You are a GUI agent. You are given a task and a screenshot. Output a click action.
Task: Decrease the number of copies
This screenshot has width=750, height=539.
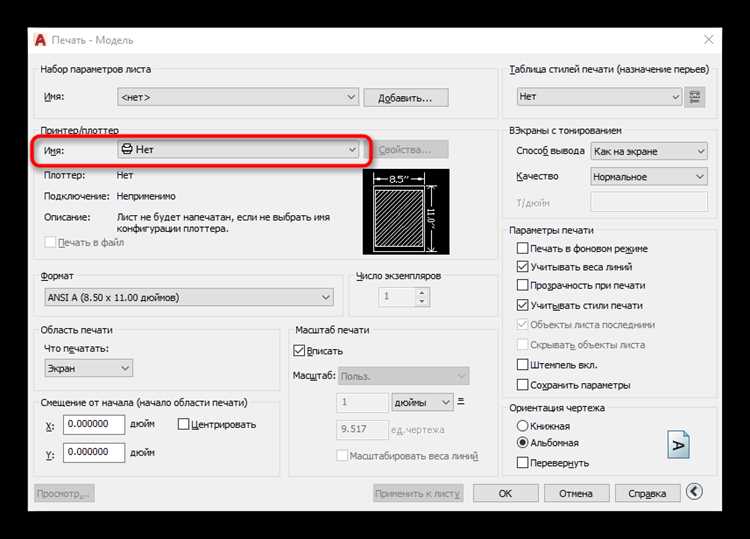coord(421,301)
